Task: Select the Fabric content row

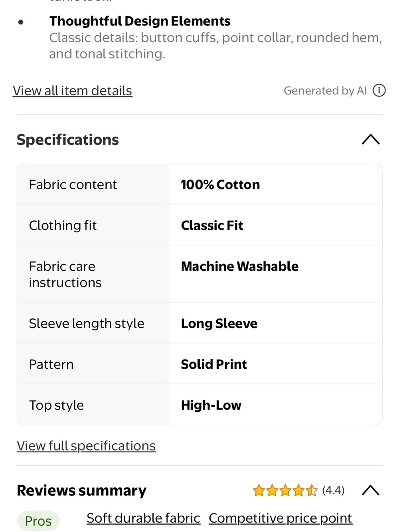Action: click(x=199, y=184)
